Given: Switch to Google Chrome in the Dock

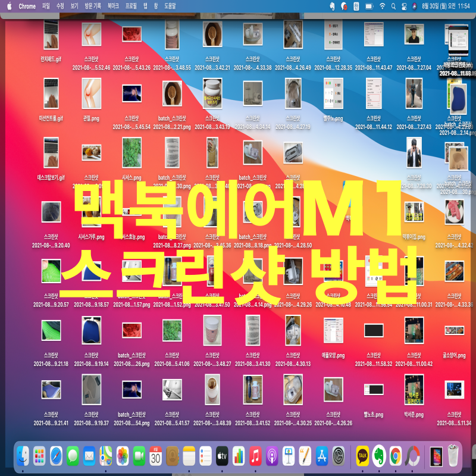Looking at the screenshot, I should click(x=396, y=455).
